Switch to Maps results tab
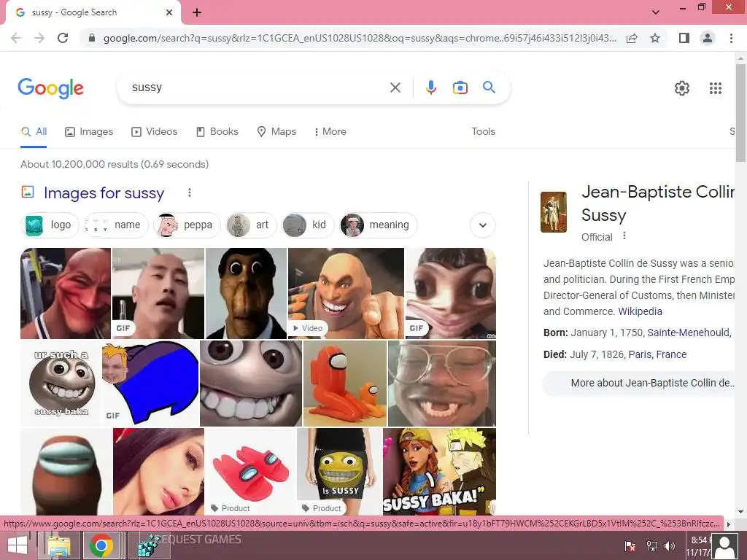Image resolution: width=747 pixels, height=560 pixels. (x=276, y=132)
